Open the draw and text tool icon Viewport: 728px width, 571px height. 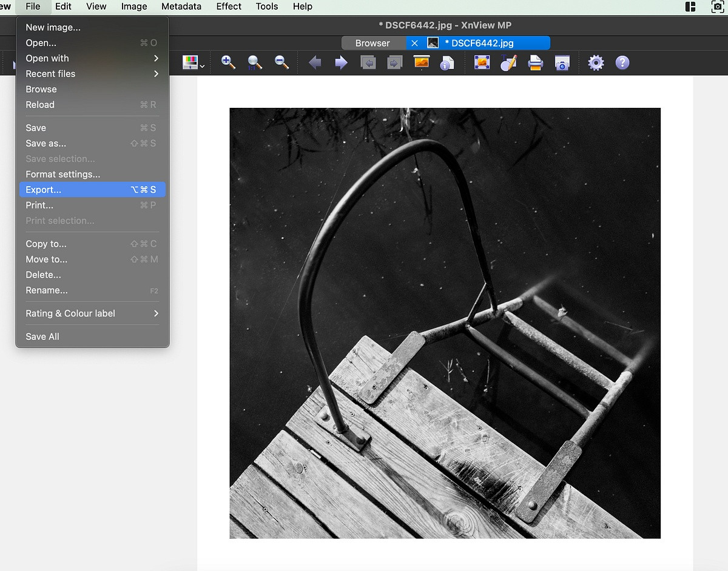tap(508, 62)
